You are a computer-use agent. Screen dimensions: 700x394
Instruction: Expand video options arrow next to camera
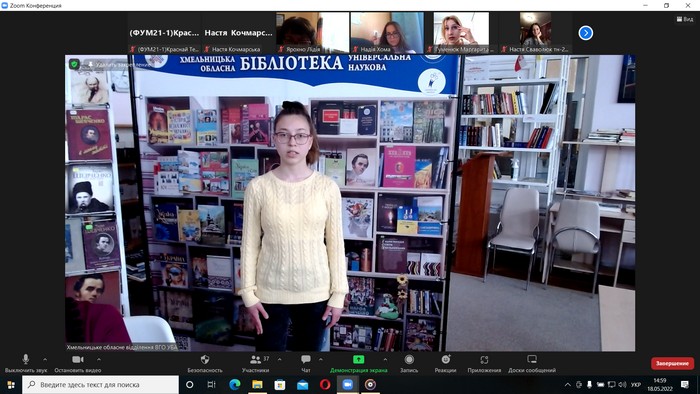click(99, 359)
